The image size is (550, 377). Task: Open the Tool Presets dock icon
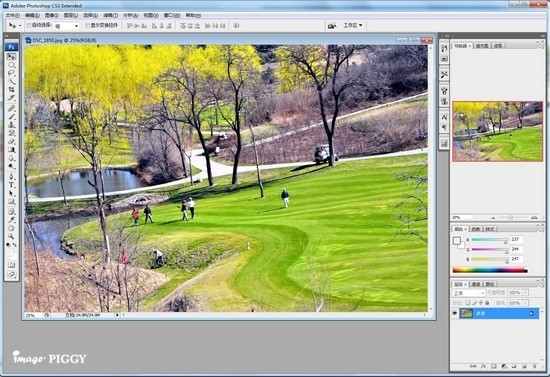coord(444,75)
